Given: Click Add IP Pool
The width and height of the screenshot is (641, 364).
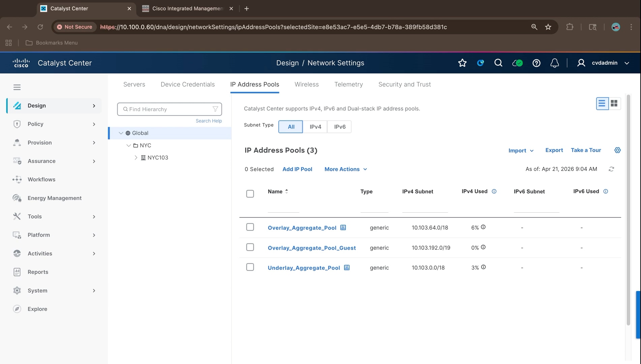Looking at the screenshot, I should 297,169.
